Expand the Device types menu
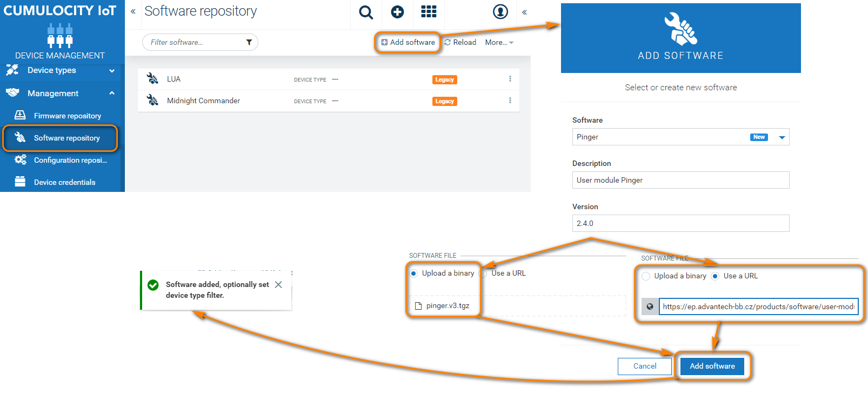The height and width of the screenshot is (400, 868). 112,70
